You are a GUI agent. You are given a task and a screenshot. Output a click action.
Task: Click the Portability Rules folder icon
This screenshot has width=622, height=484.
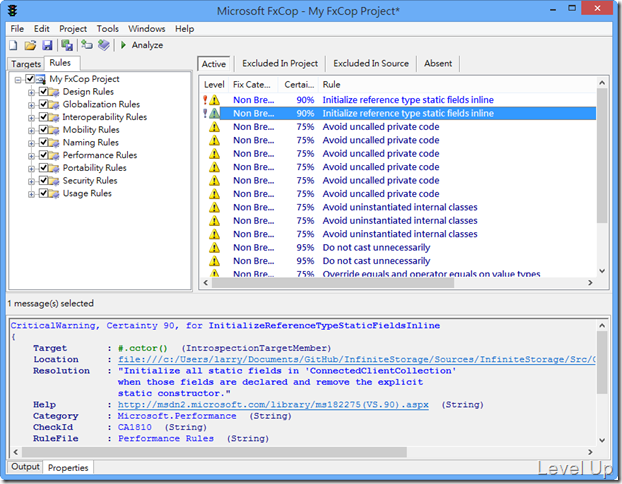[54, 168]
